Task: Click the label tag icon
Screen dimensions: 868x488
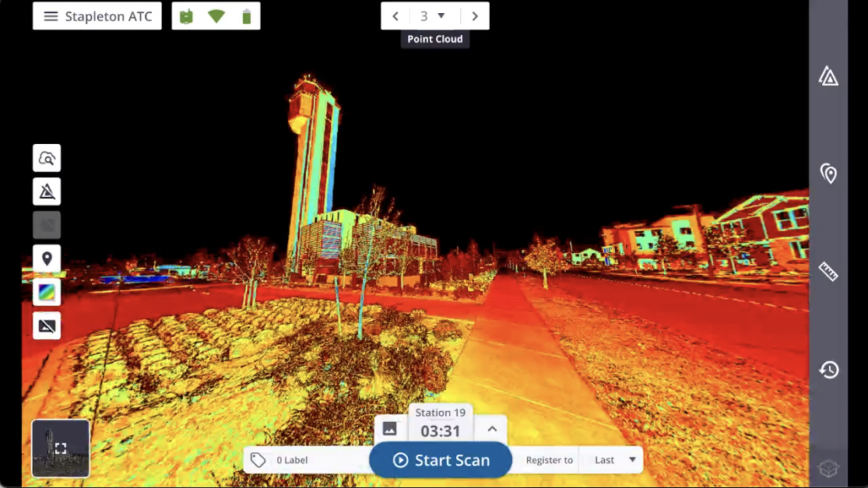Action: [x=258, y=460]
